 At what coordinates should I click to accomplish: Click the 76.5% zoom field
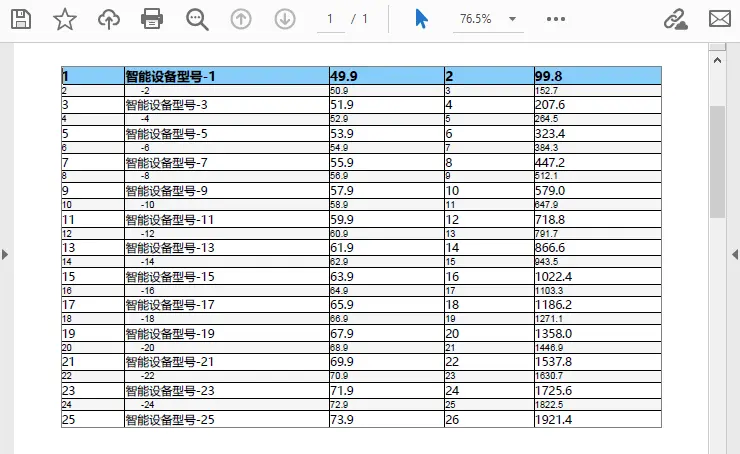click(476, 19)
